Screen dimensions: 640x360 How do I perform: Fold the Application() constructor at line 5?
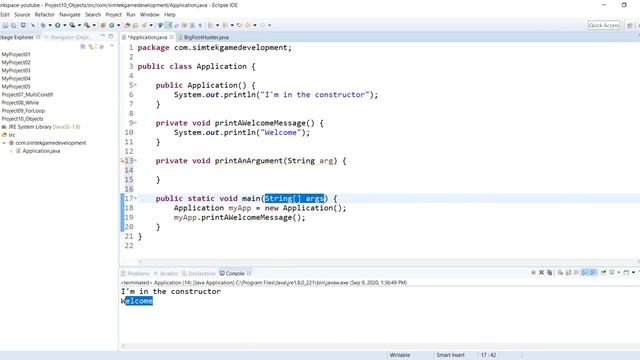pyautogui.click(x=136, y=85)
